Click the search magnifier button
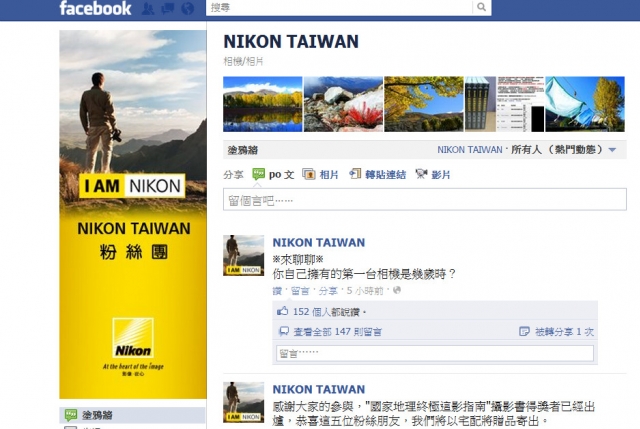Image resolution: width=640 pixels, height=429 pixels. [482, 7]
